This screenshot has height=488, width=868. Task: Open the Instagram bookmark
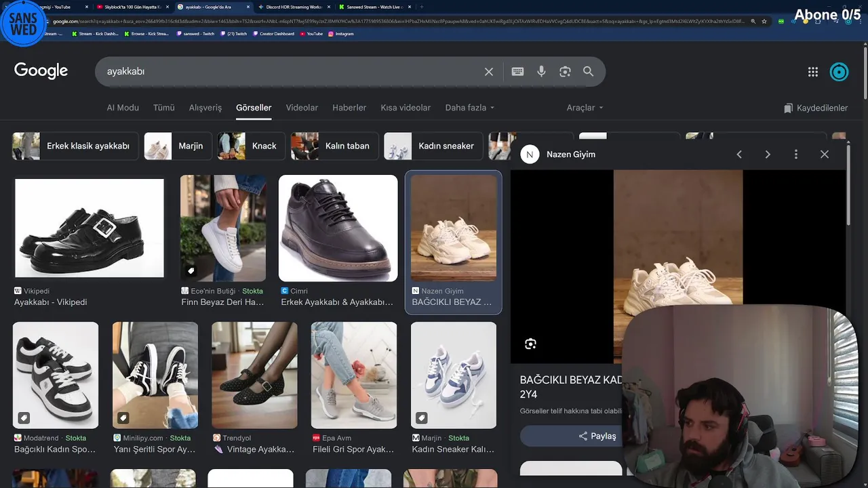point(341,34)
